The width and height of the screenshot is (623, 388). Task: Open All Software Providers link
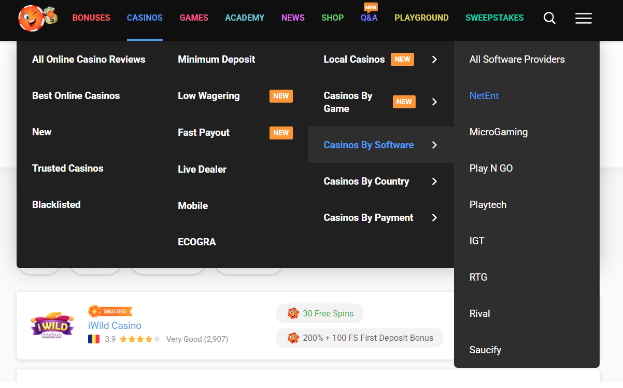517,60
